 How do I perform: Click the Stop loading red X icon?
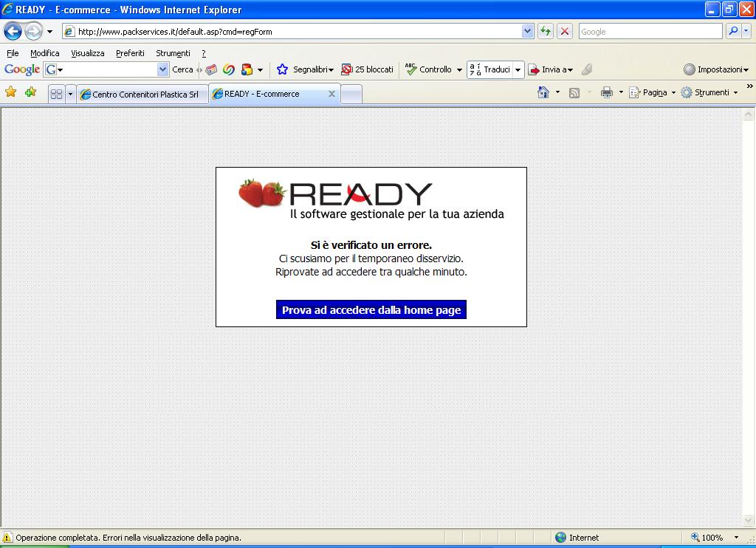tap(565, 32)
